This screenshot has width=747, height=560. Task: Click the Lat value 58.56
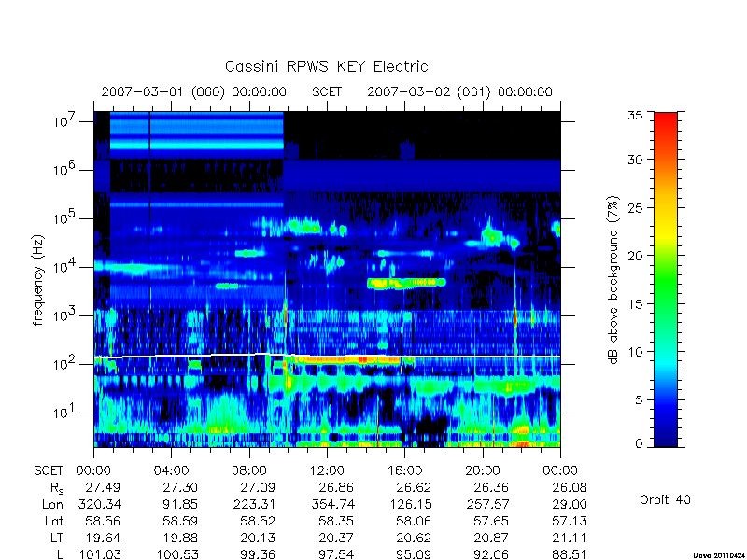coord(103,521)
